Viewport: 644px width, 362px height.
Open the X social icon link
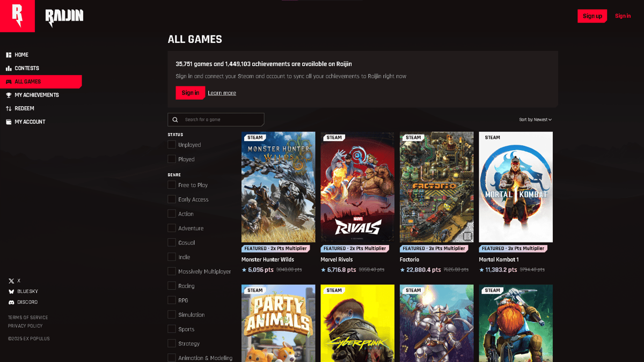click(x=11, y=281)
